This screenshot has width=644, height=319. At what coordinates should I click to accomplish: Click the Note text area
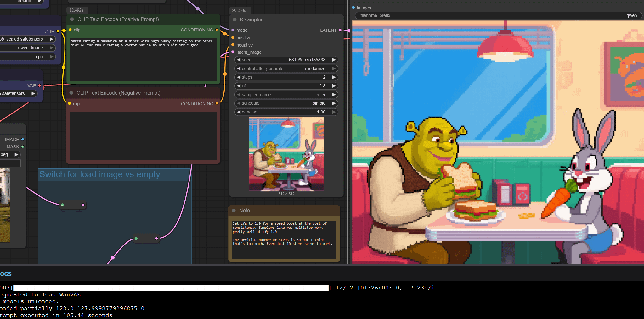coord(284,239)
